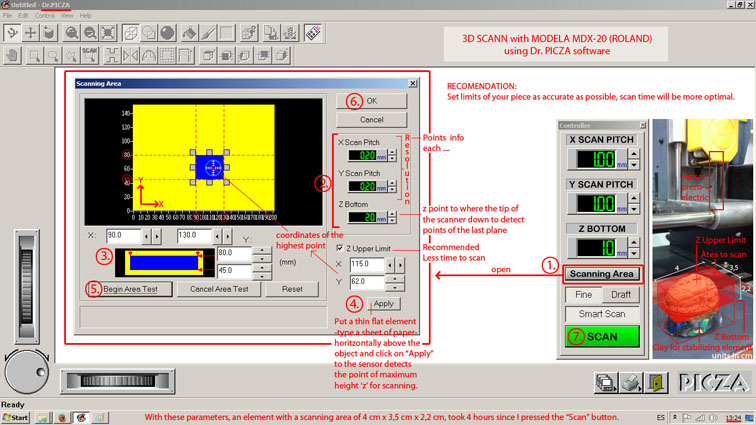
Task: Decrease X SCAN PITCH in Controller panel
Action: pyautogui.click(x=634, y=165)
